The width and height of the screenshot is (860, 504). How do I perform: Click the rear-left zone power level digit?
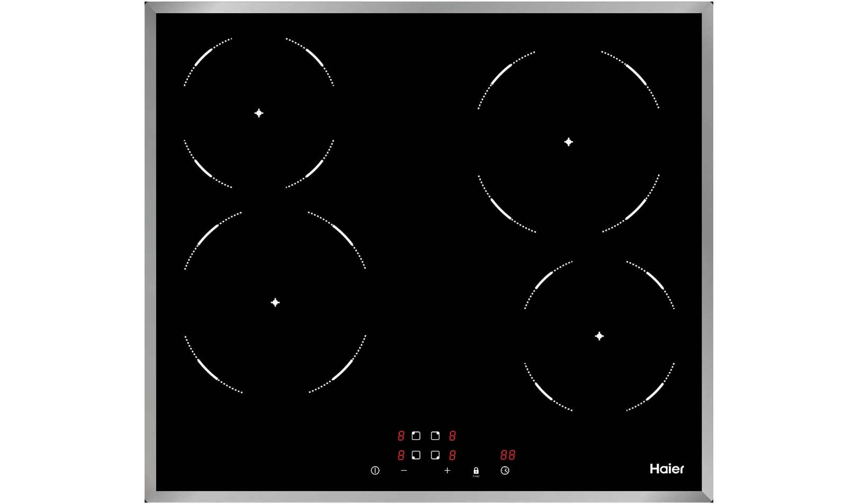(401, 436)
